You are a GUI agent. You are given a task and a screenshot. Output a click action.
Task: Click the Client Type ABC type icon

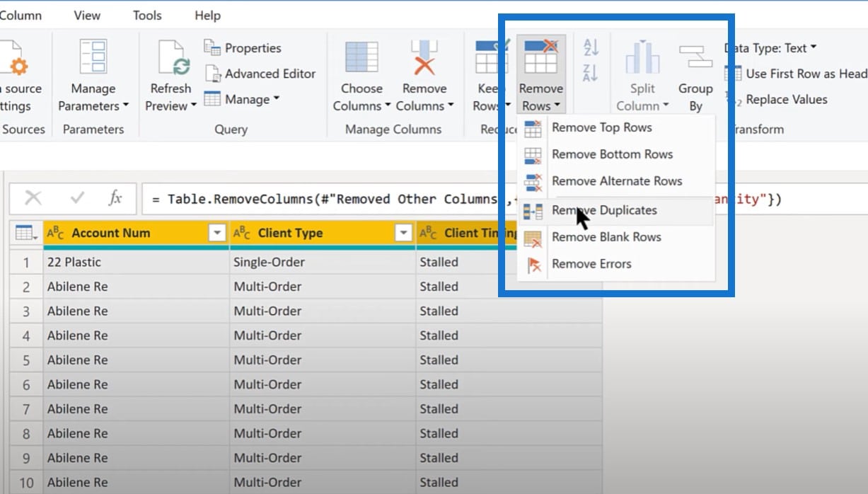tap(242, 233)
